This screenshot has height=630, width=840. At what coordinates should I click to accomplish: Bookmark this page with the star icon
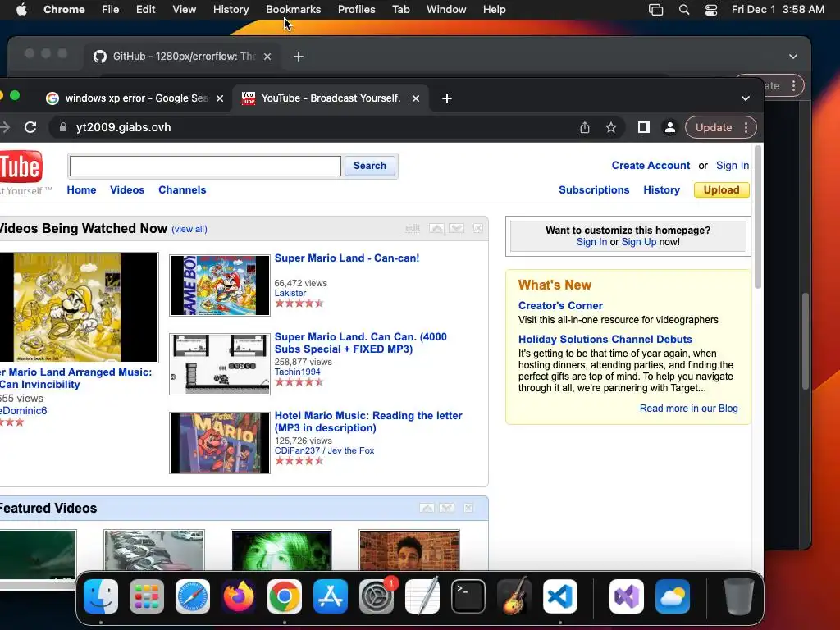coord(610,127)
